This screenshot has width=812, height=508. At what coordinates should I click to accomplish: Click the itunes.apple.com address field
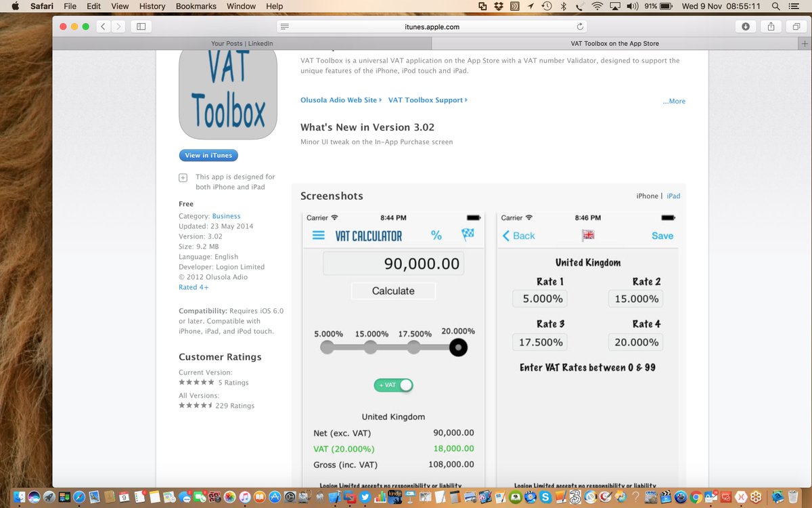pyautogui.click(x=433, y=26)
